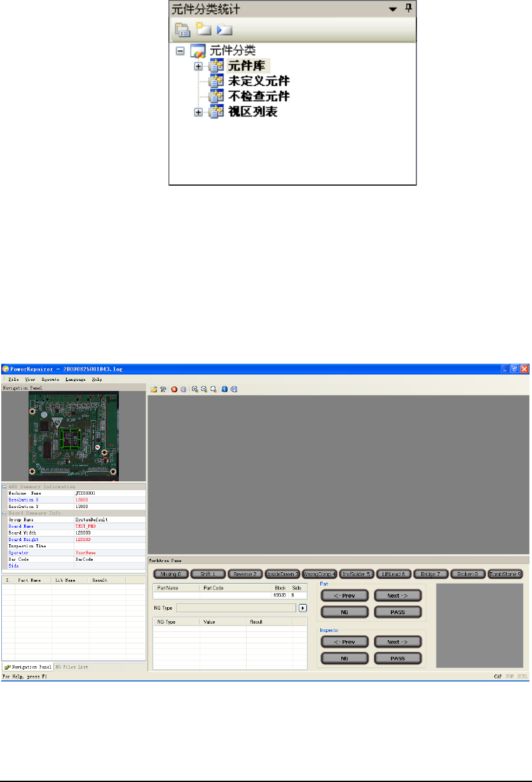
Task: Click NG in the Part group
Action: pyautogui.click(x=345, y=612)
